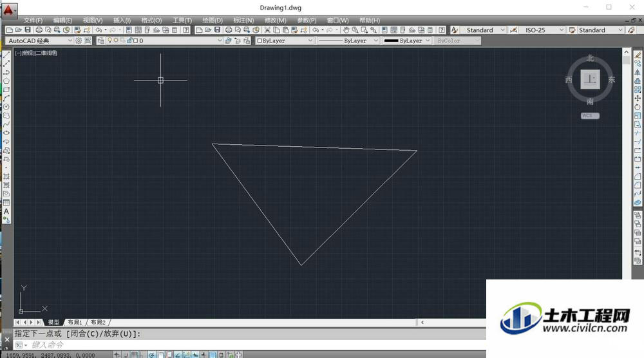Select the Polygon draw tool
The width and height of the screenshot is (644, 358).
[6, 80]
